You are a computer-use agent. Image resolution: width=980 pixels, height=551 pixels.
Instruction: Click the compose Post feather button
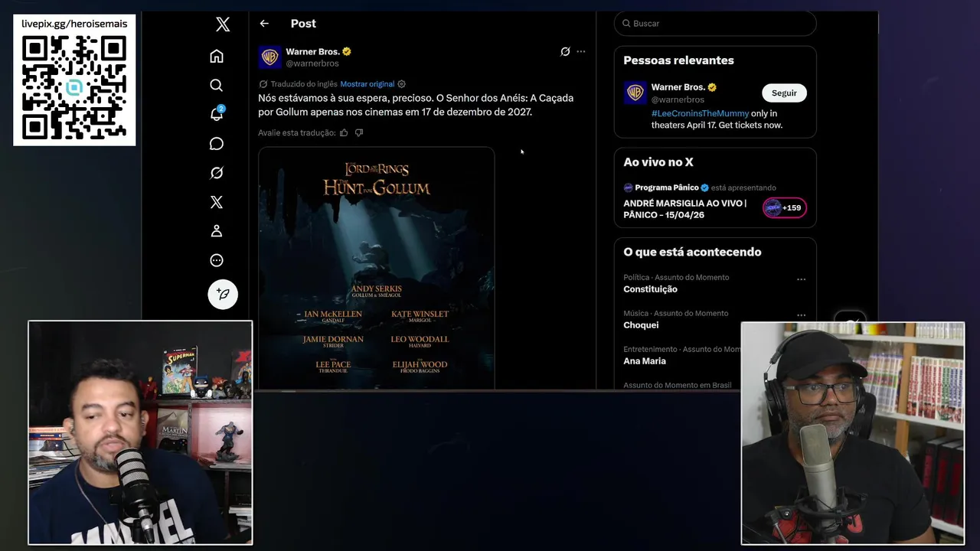[223, 294]
